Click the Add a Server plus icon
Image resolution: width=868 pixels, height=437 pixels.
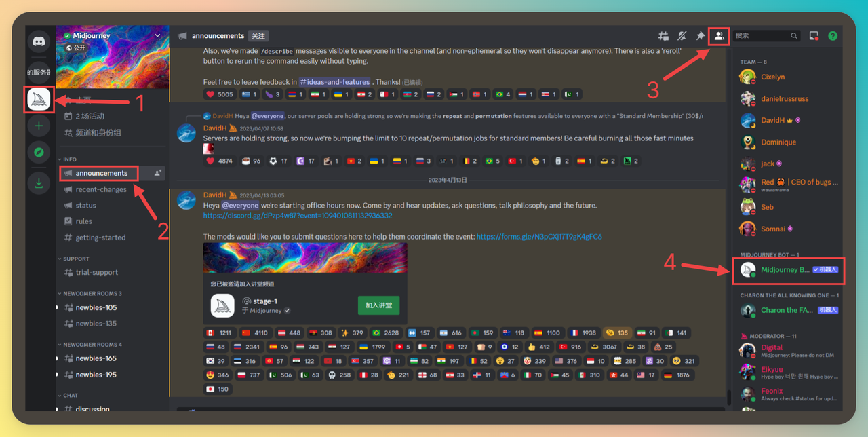click(39, 126)
